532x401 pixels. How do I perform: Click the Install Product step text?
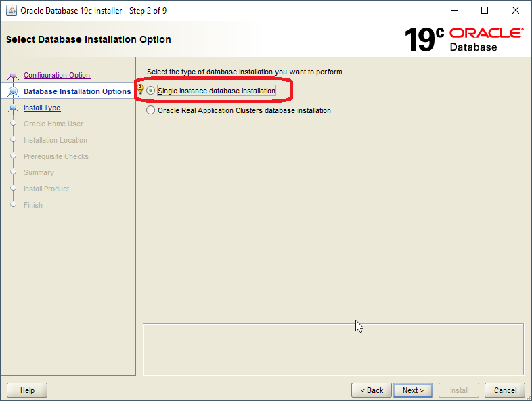(x=47, y=189)
